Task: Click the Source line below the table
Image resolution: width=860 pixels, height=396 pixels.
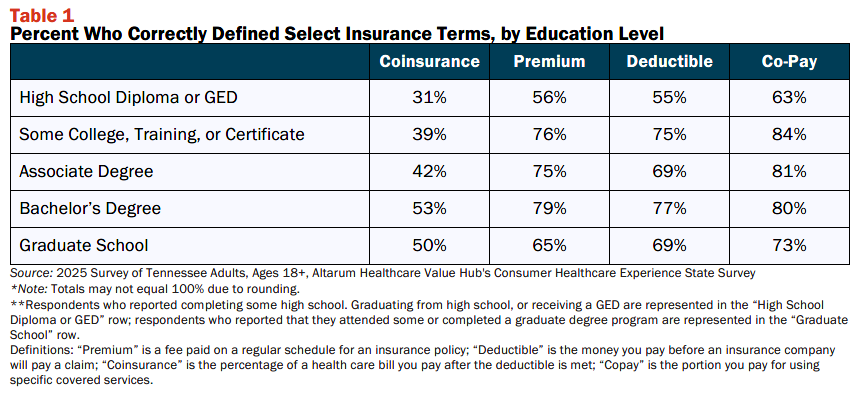Action: coord(383,273)
